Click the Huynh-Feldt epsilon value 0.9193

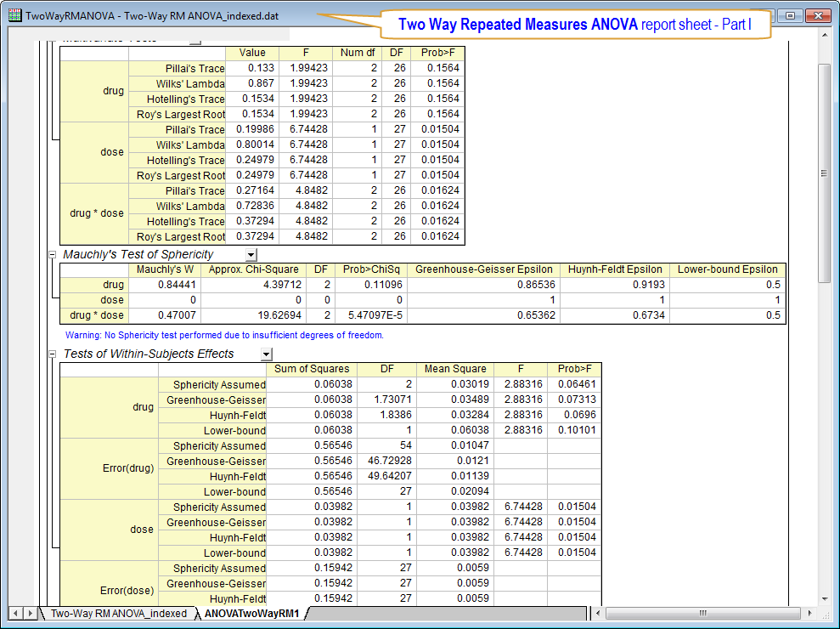tap(649, 285)
